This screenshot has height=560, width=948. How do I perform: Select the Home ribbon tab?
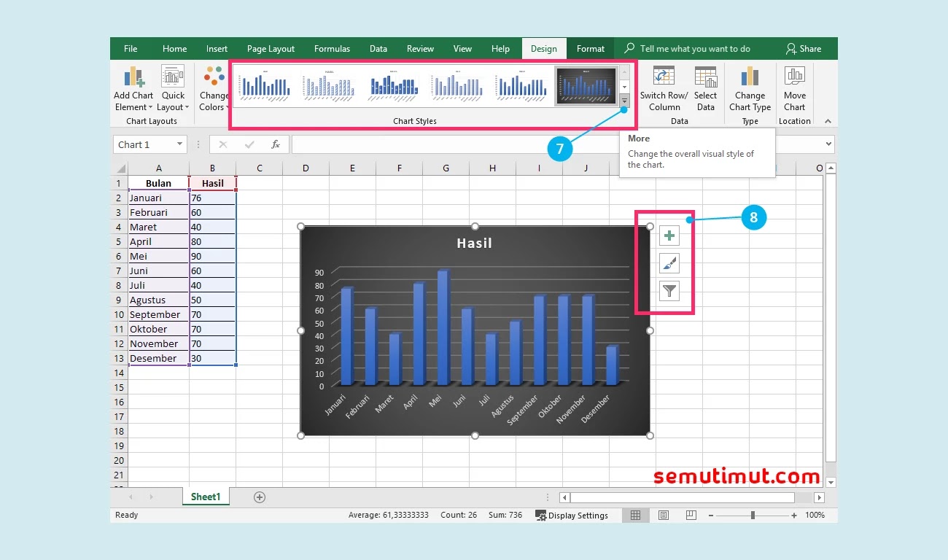174,48
